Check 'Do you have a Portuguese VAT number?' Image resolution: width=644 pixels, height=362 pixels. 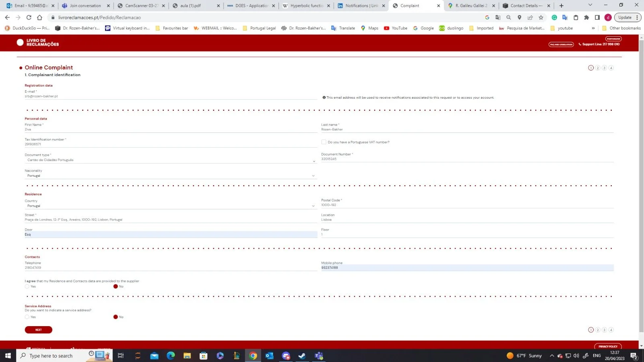click(x=324, y=142)
